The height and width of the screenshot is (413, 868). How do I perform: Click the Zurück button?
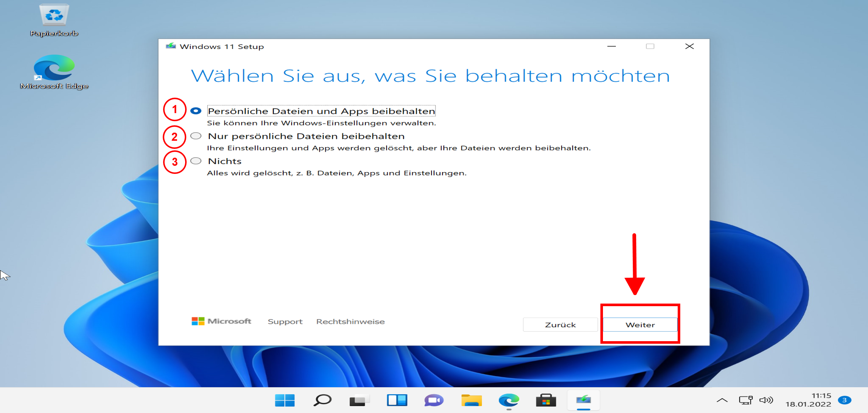(560, 325)
